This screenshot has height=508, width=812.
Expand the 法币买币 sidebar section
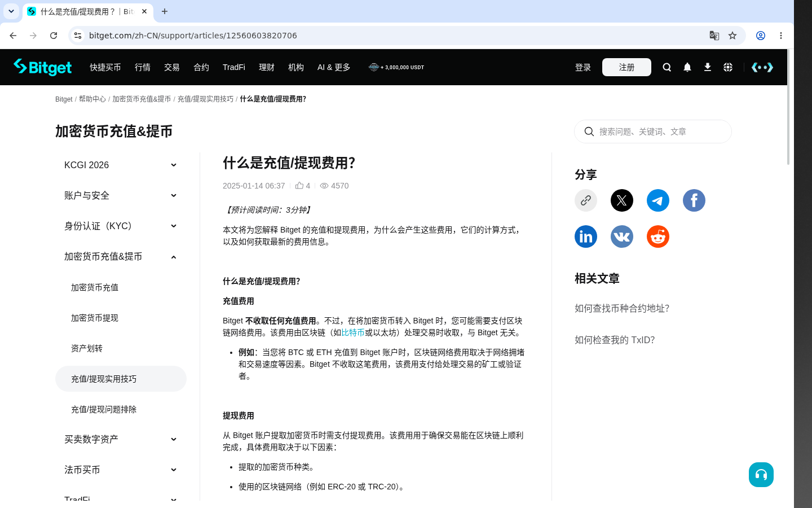coord(121,470)
